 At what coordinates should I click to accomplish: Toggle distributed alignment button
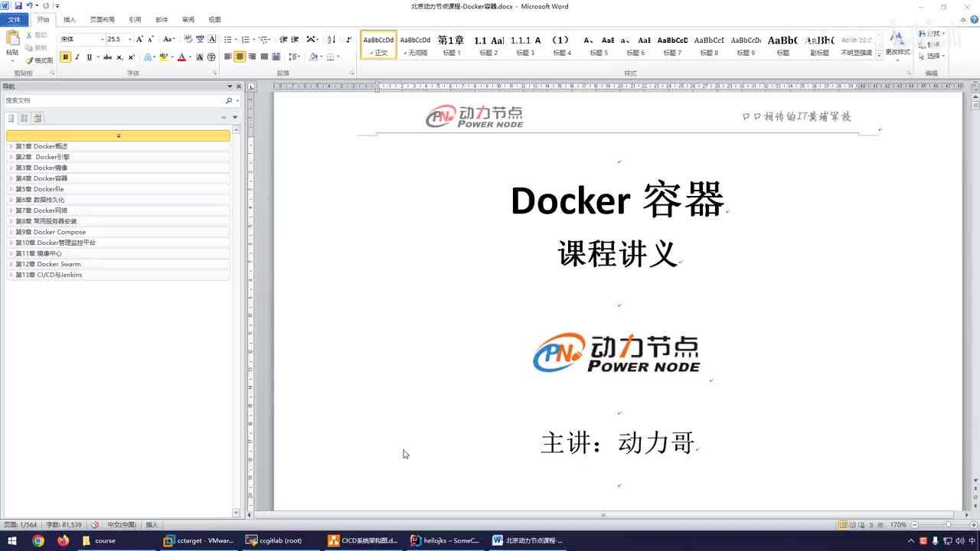(x=276, y=57)
